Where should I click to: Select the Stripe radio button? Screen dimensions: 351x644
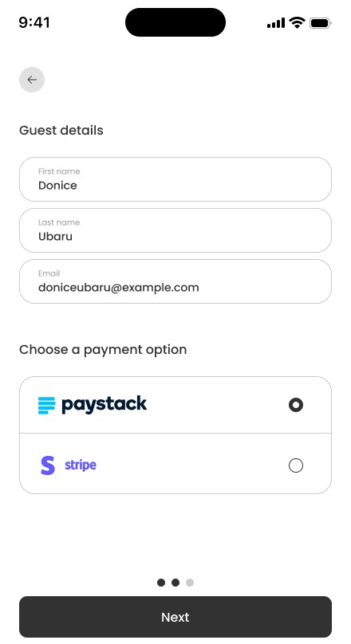coord(296,465)
